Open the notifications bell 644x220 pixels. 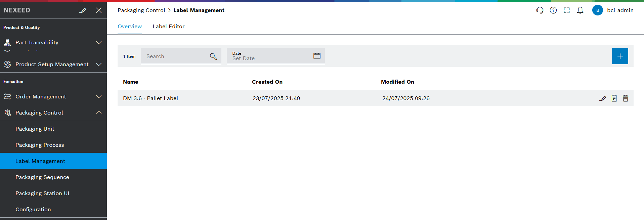click(580, 10)
